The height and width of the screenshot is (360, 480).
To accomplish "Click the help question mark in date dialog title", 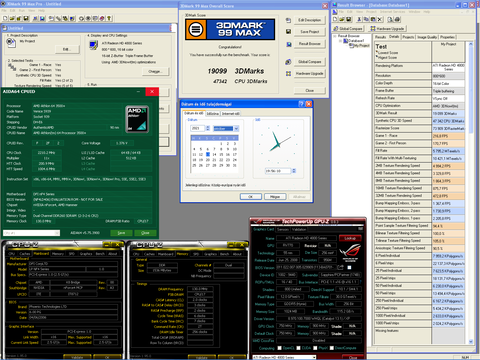I will (301, 104).
